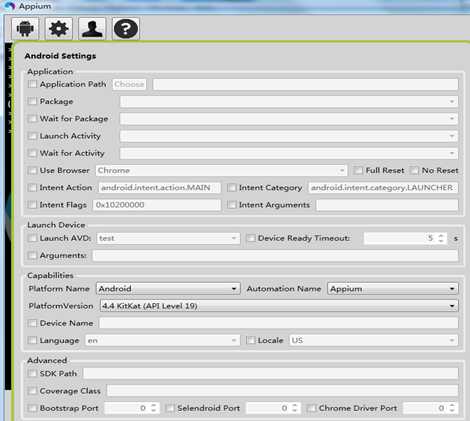This screenshot has width=470, height=421.
Task: Tick the Package checkbox
Action: (x=32, y=101)
